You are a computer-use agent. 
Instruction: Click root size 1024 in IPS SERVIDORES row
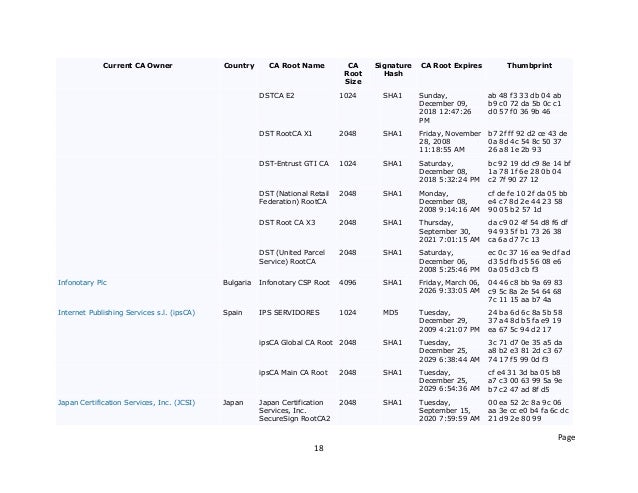[x=347, y=312]
